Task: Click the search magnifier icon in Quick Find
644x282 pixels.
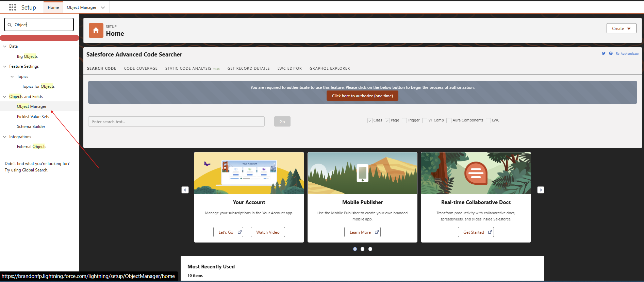Action: tap(10, 25)
